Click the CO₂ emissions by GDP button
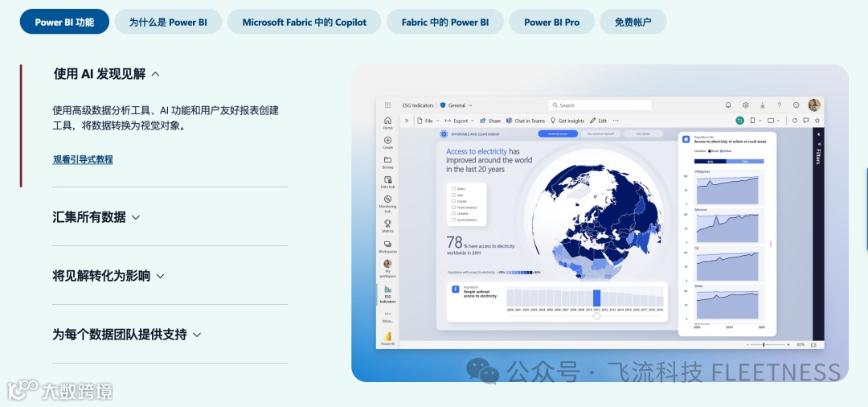Viewport: 868px width, 407px height. (600, 134)
